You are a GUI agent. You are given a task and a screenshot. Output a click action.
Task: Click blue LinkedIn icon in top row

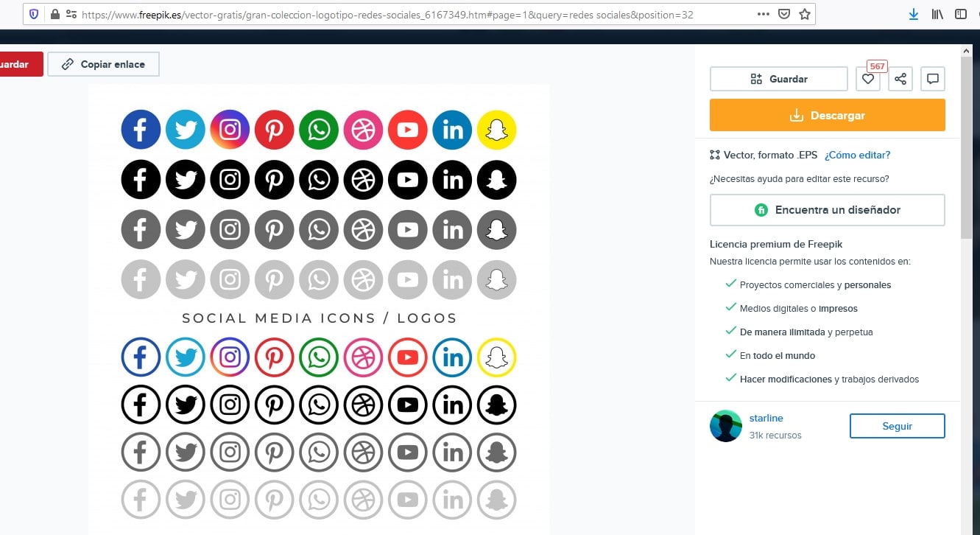coord(453,130)
